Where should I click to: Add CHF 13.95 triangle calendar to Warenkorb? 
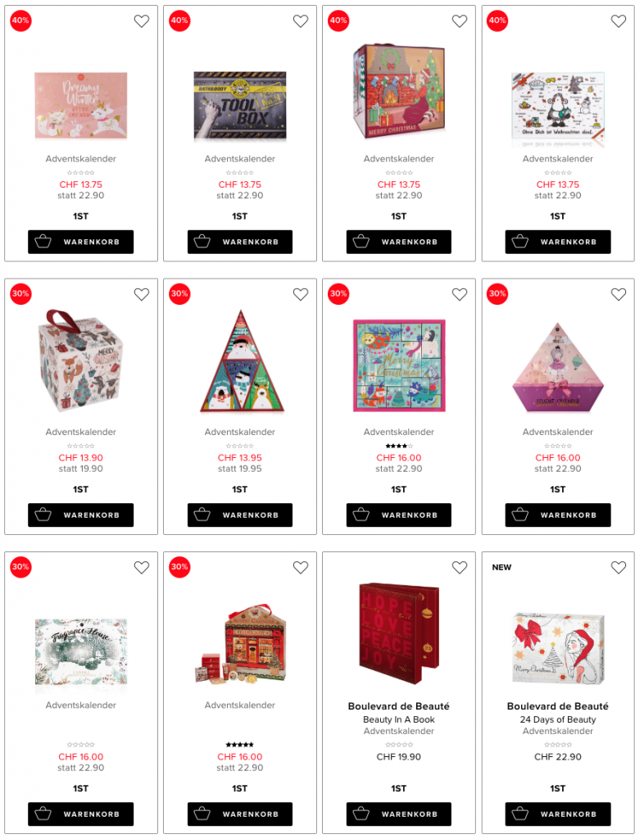(x=239, y=515)
